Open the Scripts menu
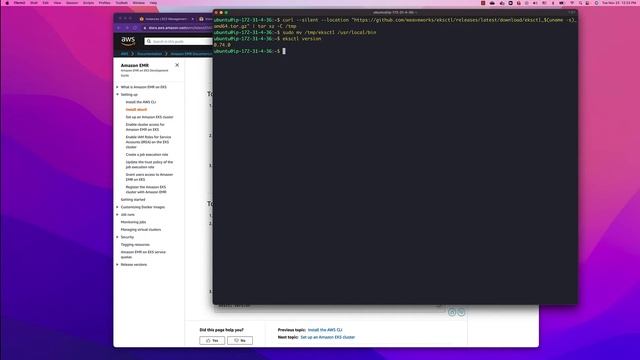 pyautogui.click(x=89, y=3)
